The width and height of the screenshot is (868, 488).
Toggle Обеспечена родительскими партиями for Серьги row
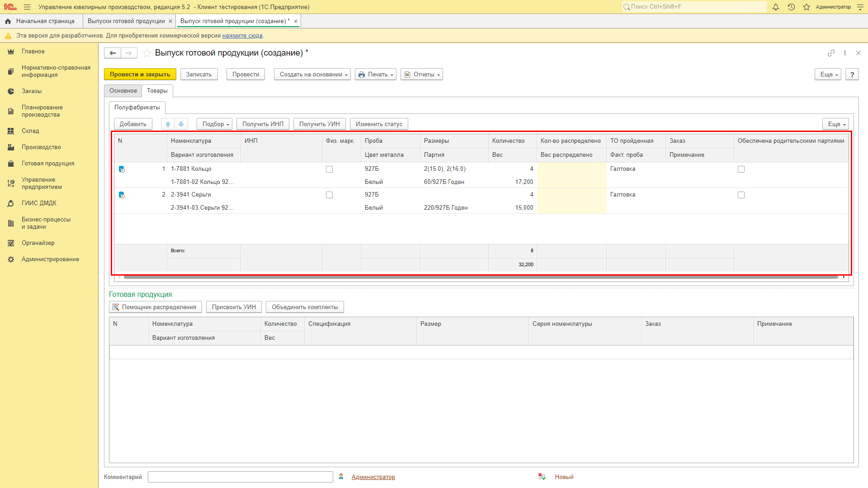[741, 195]
